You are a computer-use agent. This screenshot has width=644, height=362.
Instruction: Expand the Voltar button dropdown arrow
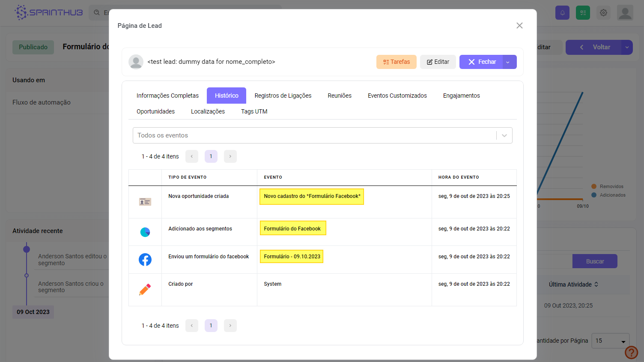coord(627,47)
